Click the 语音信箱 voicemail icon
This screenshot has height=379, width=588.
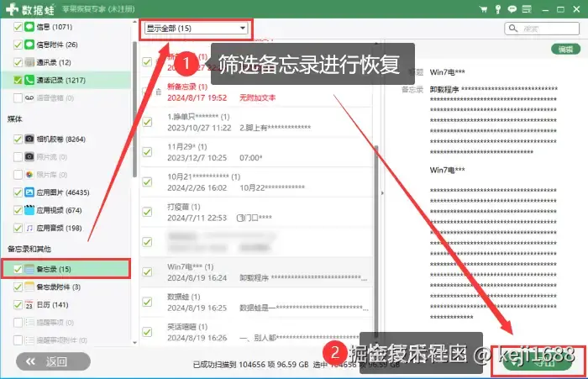tap(29, 98)
